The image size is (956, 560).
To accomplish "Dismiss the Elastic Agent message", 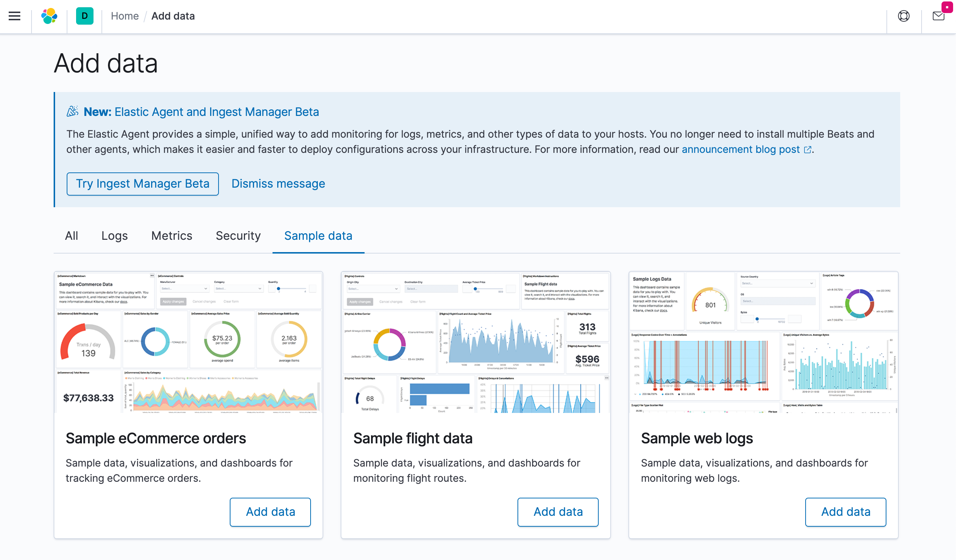I will [278, 184].
